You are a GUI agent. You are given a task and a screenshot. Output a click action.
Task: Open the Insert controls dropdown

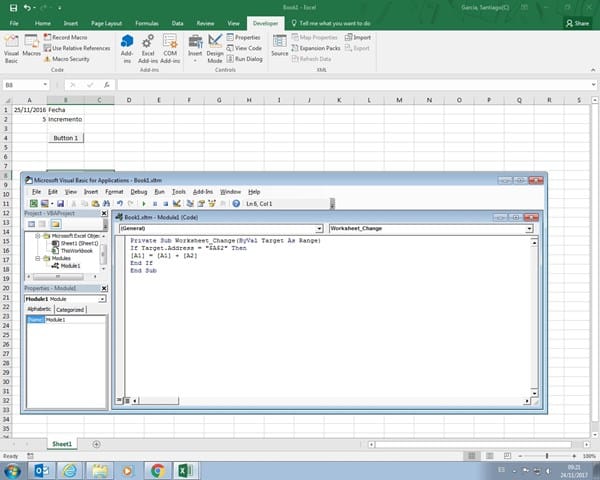coord(194,46)
